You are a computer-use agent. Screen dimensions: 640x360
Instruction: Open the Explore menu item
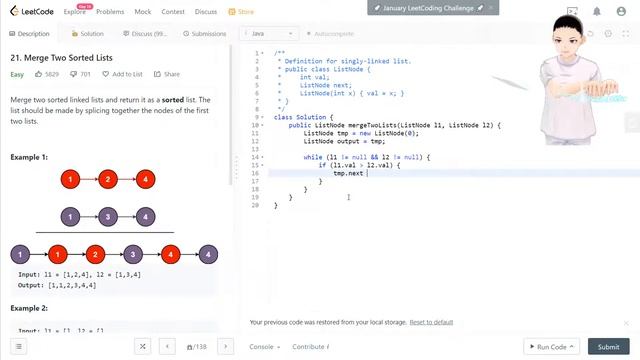[x=75, y=12]
